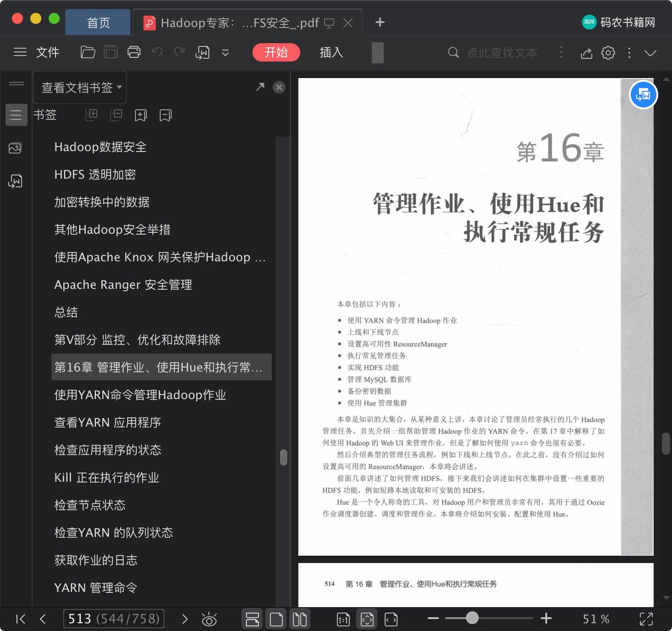This screenshot has width=672, height=631.
Task: Jump to Kill 正在执行的作业 bookmark
Action: [106, 478]
